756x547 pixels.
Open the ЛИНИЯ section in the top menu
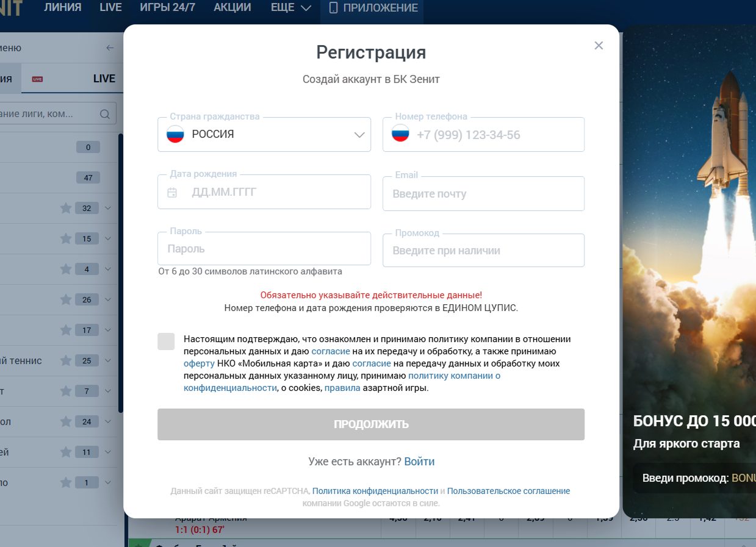62,8
